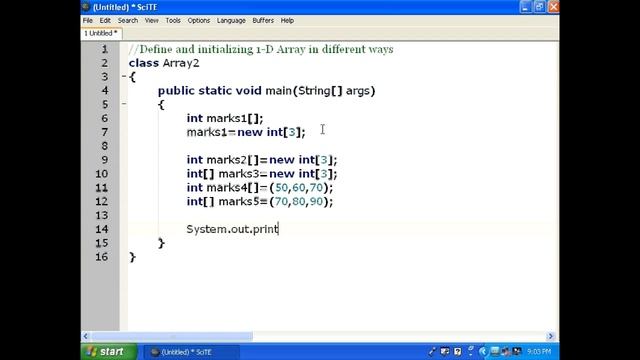Click 'int marks2[]=new int[3];' on line 9
This screenshot has width=640, height=360.
tap(262, 160)
